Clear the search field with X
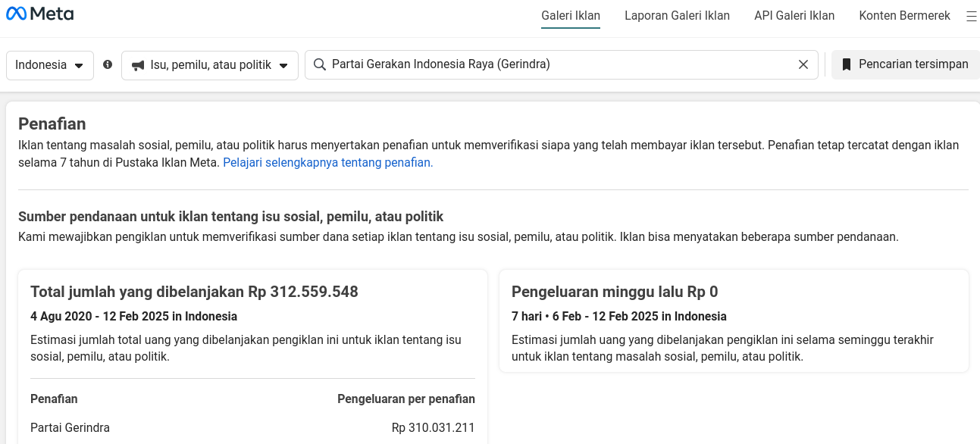The height and width of the screenshot is (444, 980). (803, 64)
